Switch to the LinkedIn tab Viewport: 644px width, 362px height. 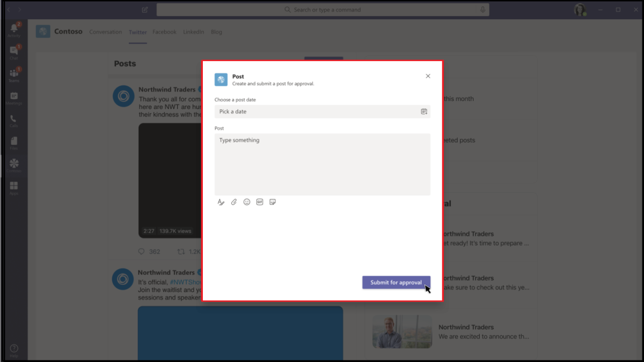coord(193,32)
